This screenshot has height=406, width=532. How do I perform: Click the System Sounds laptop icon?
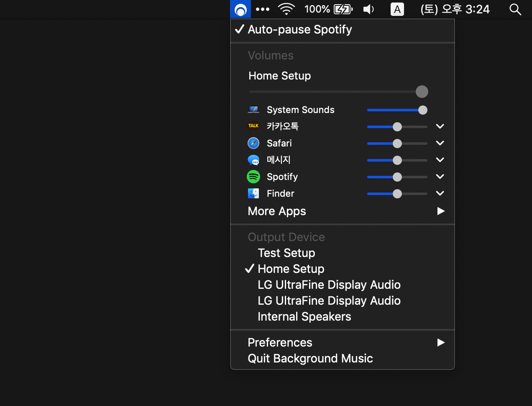pos(253,110)
